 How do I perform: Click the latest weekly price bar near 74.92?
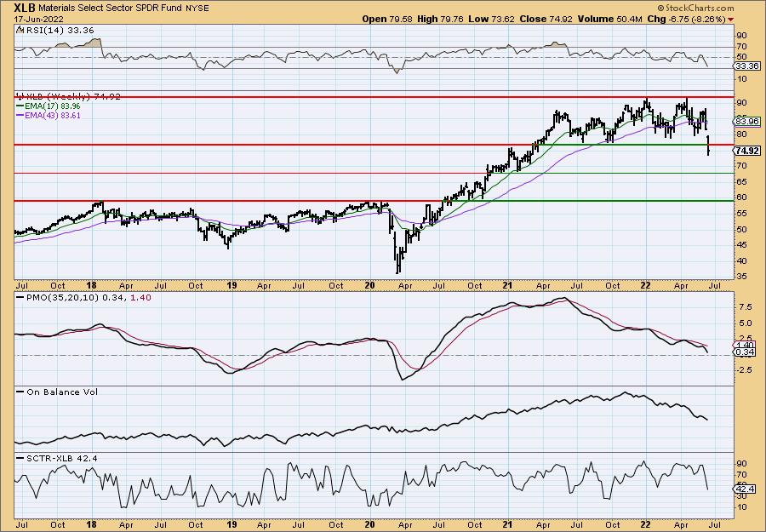pos(708,146)
